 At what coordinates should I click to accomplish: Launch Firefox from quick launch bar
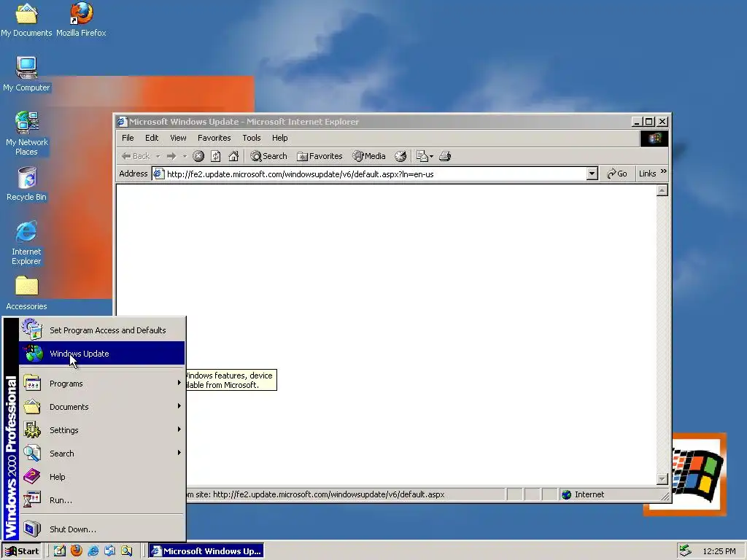(x=76, y=551)
